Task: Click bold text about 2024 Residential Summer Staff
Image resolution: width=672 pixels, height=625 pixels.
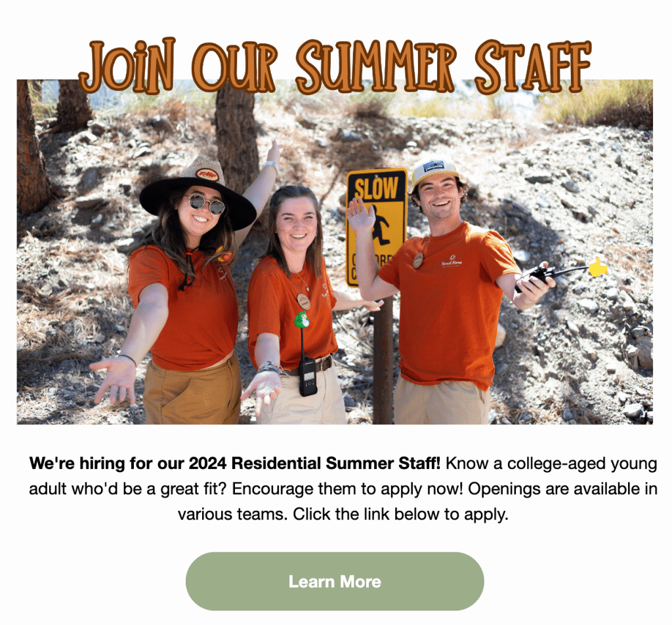Action: tap(235, 463)
